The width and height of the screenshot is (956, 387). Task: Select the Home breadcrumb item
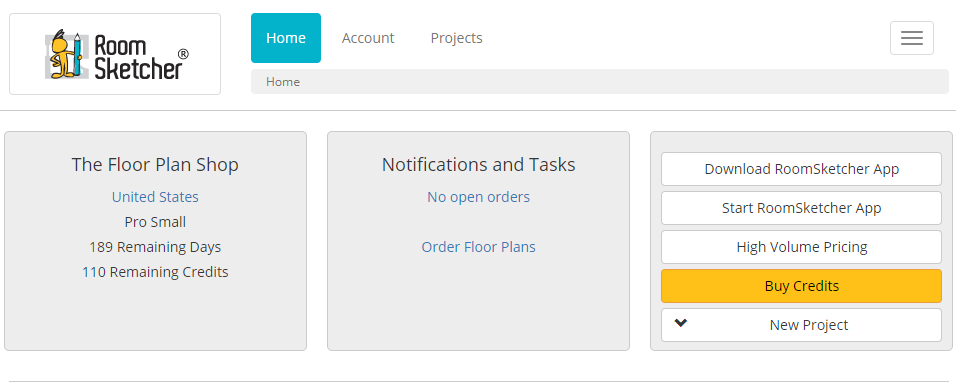pyautogui.click(x=283, y=82)
